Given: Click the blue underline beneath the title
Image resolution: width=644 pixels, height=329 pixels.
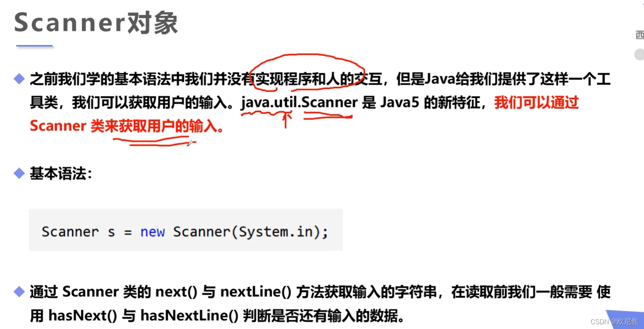Looking at the screenshot, I should click(x=34, y=46).
